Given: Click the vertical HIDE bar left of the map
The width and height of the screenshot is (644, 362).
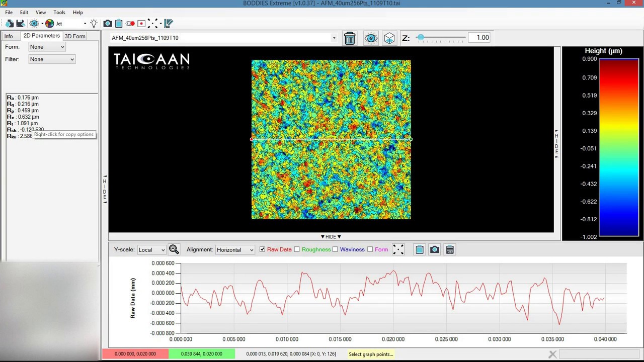Looking at the screenshot, I should pos(105,190).
